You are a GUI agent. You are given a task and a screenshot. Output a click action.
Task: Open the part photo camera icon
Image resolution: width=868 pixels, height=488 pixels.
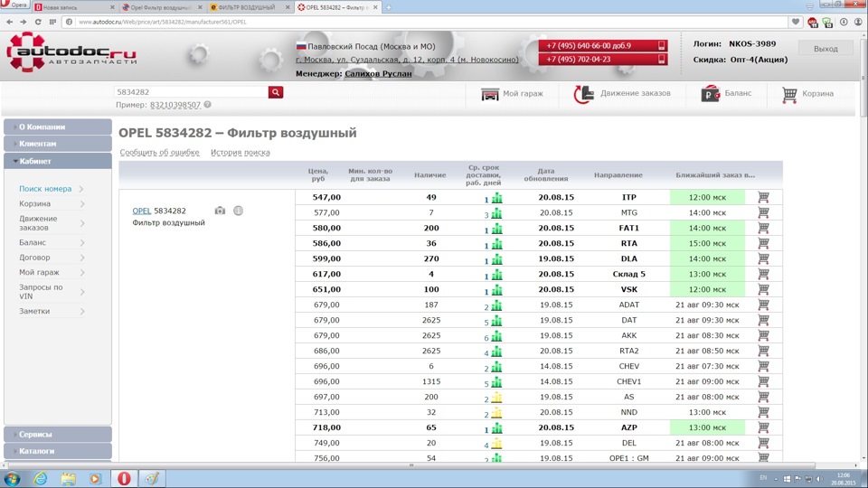point(220,211)
